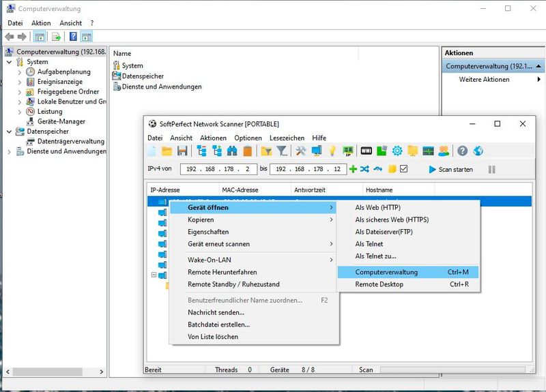Toggle the action pane icon in Computerverwaltung toolbar
Image resolution: width=546 pixels, height=392 pixels.
(x=87, y=37)
